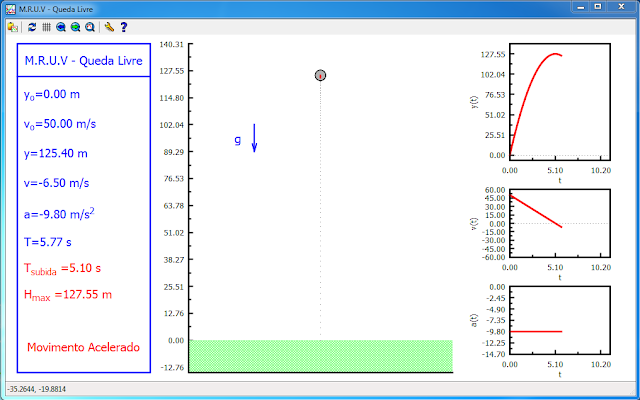The height and width of the screenshot is (400, 640).
Task: Click the blue 'g' gravity label
Action: coord(238,140)
